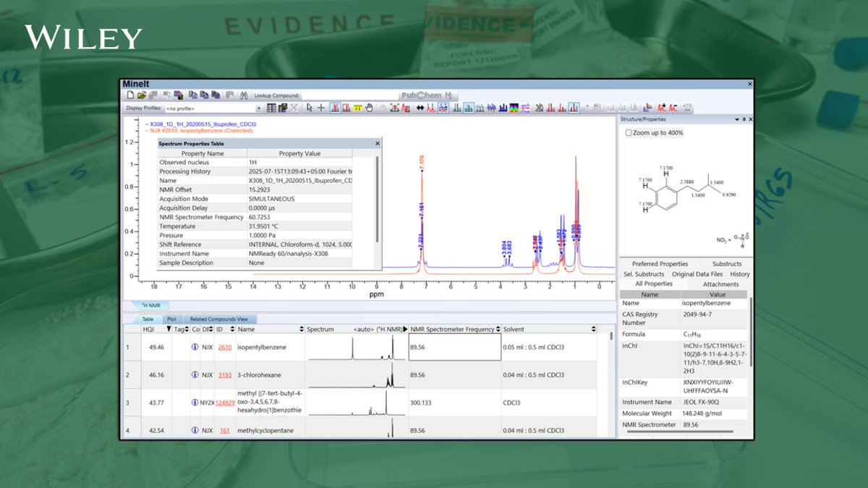This screenshot has width=868, height=488.
Task: Click the 300.133 frequency value
Action: [422, 403]
